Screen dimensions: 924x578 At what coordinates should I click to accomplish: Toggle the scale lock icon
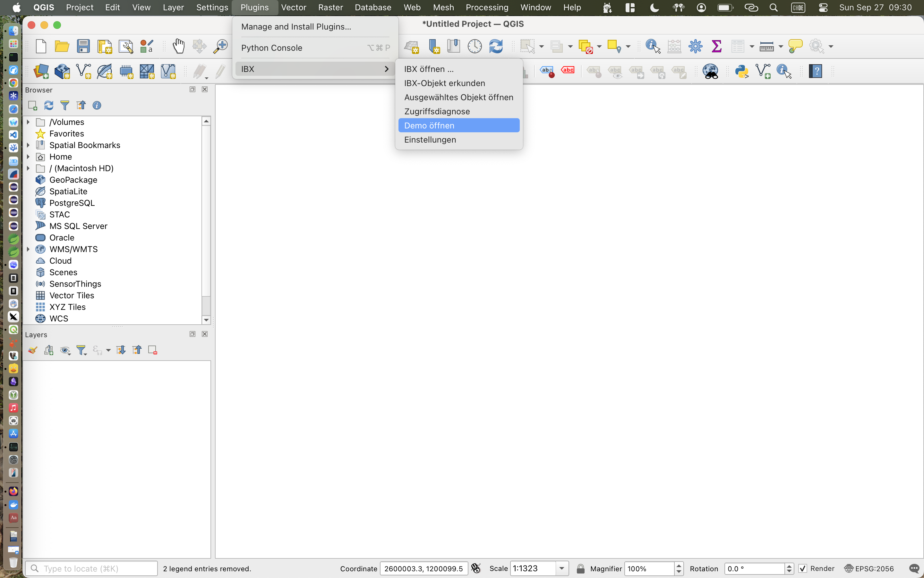click(x=580, y=568)
